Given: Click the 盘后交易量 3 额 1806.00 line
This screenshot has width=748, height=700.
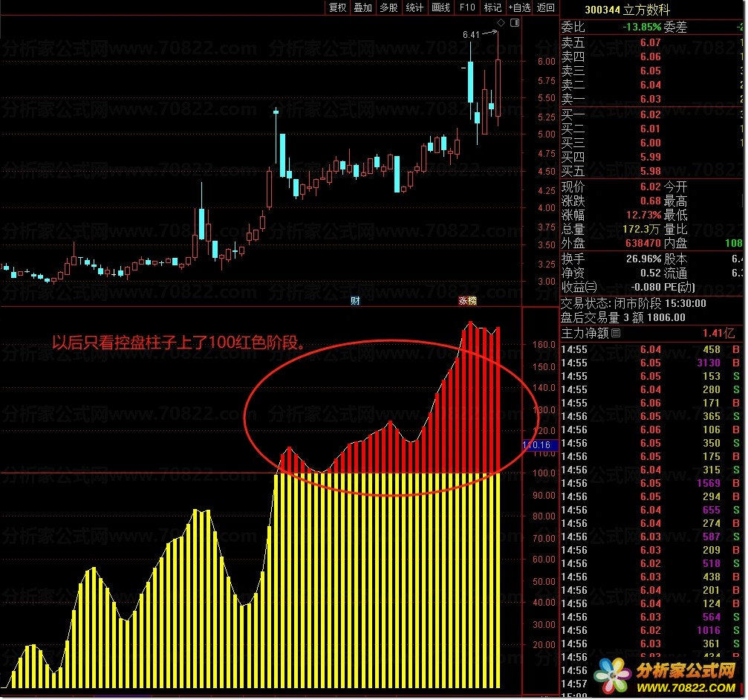Looking at the screenshot, I should pos(623,318).
